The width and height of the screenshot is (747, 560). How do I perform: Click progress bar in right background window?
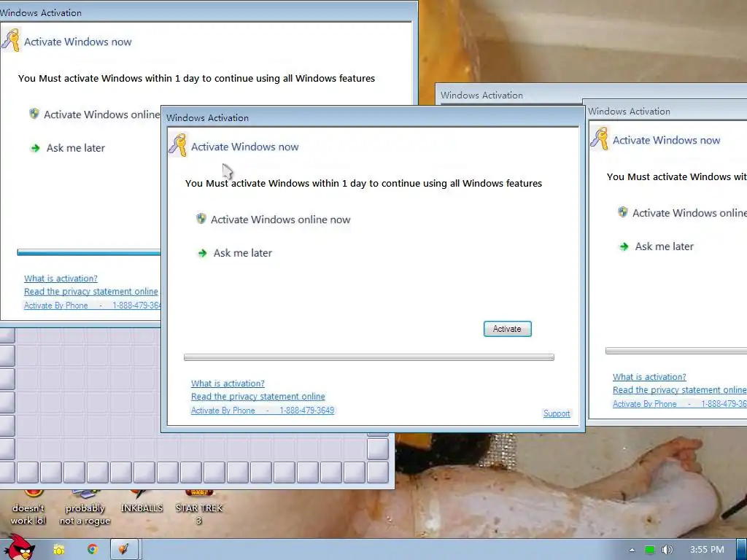coord(676,351)
